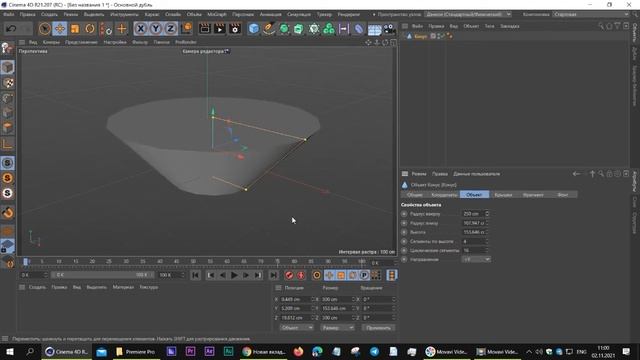
Task: Click the timeline playhead at frame 0
Action: (x=25, y=262)
